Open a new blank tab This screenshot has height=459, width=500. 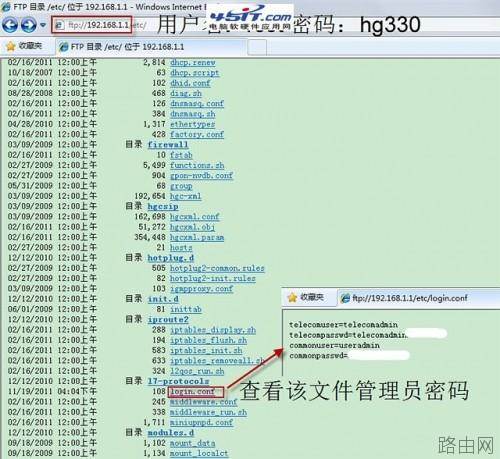coord(257,47)
